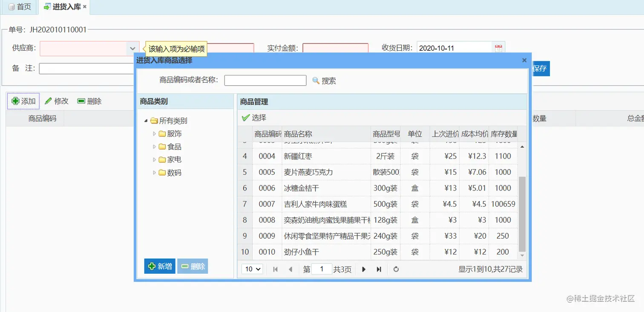This screenshot has width=644, height=312.
Task: Select the 所有类别 folder
Action: pos(169,121)
